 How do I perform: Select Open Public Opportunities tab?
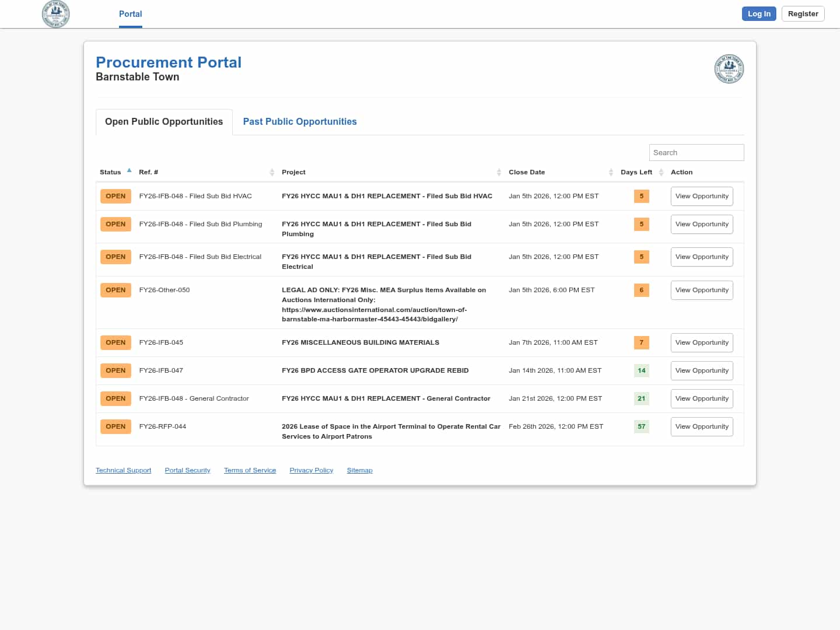click(x=164, y=121)
